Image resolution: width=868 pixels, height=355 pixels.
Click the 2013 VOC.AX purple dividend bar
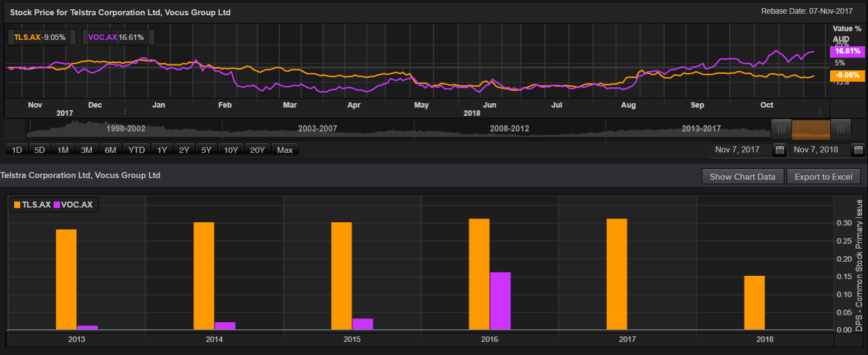87,328
